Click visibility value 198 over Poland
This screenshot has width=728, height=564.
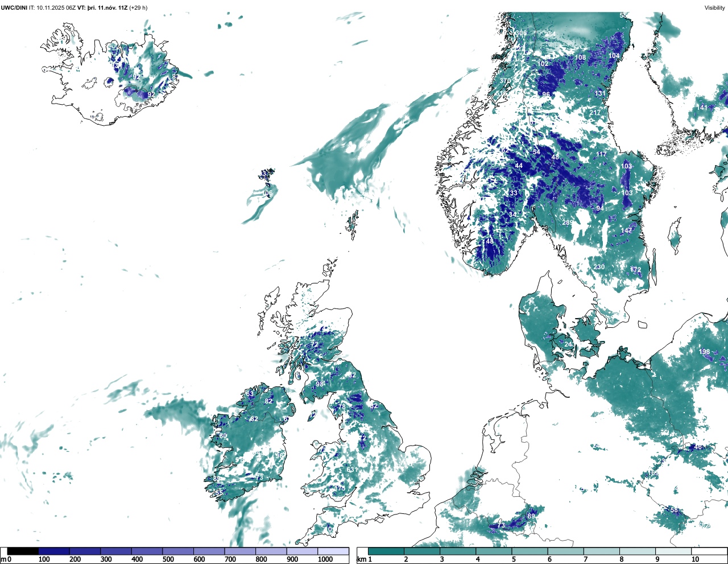point(705,352)
